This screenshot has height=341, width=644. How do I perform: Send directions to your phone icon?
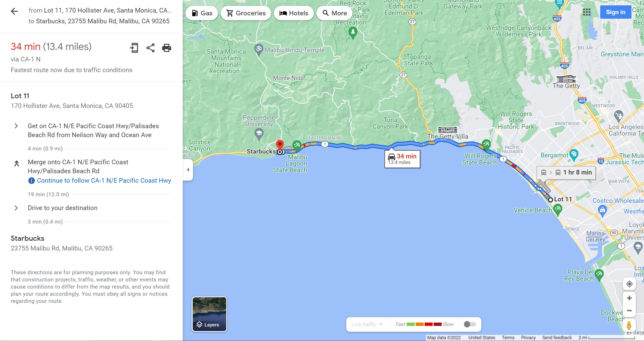pos(134,48)
